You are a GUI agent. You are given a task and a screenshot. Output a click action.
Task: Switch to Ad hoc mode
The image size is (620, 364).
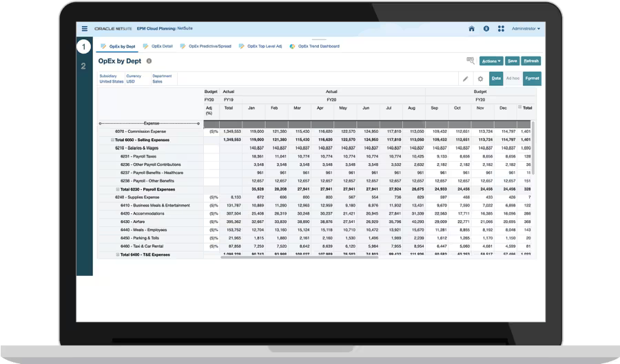[x=513, y=78]
